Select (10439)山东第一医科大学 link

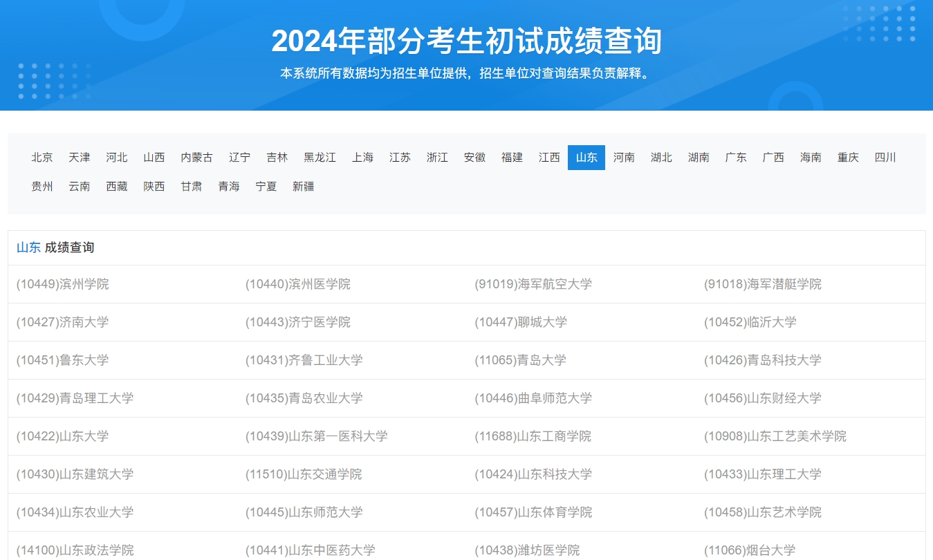tap(317, 436)
